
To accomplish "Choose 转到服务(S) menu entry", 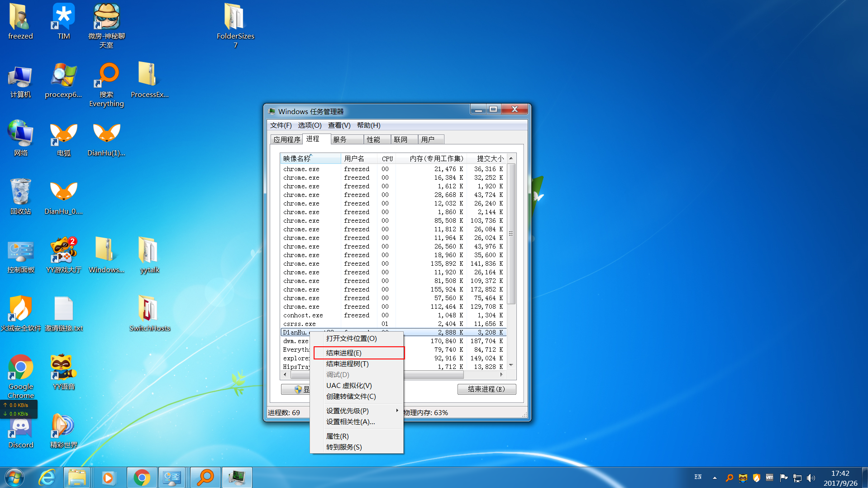I will tap(357, 447).
